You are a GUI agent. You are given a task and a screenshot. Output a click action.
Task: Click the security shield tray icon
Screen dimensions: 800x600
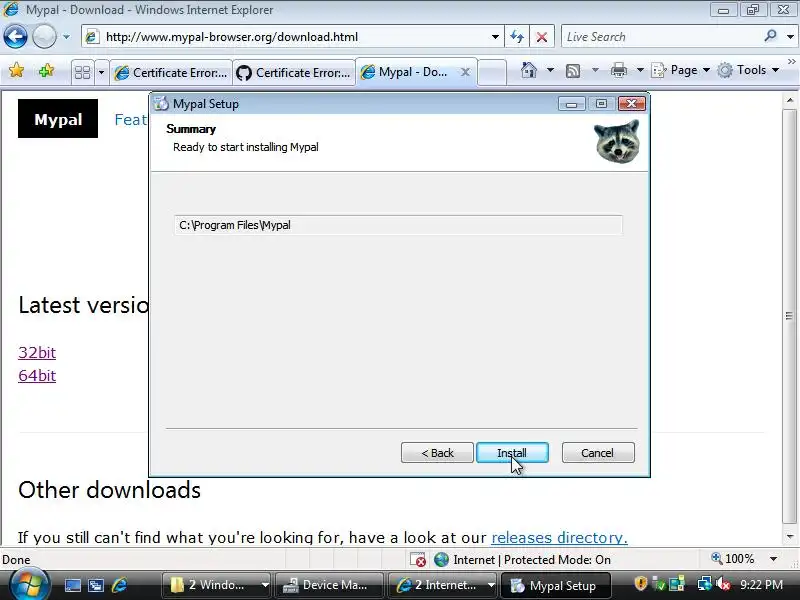(x=641, y=584)
